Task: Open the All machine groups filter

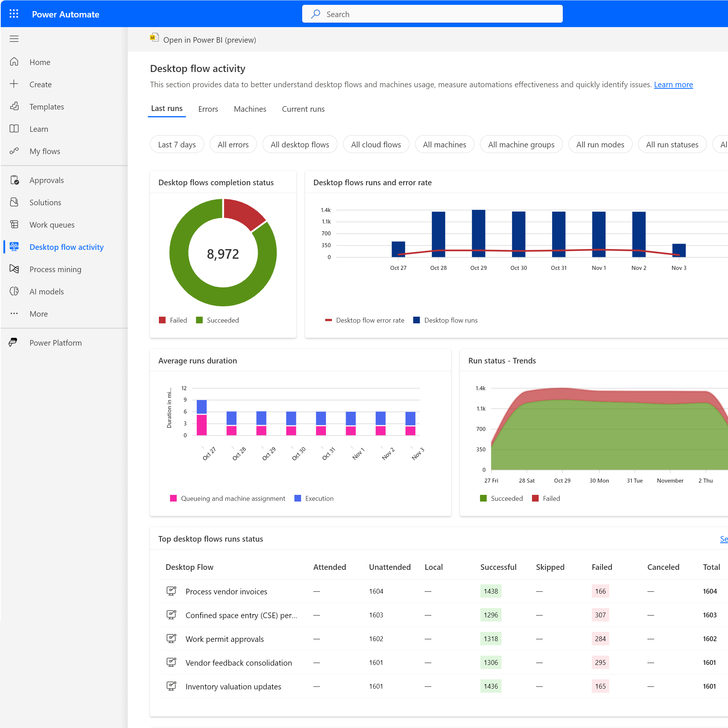Action: (x=521, y=144)
